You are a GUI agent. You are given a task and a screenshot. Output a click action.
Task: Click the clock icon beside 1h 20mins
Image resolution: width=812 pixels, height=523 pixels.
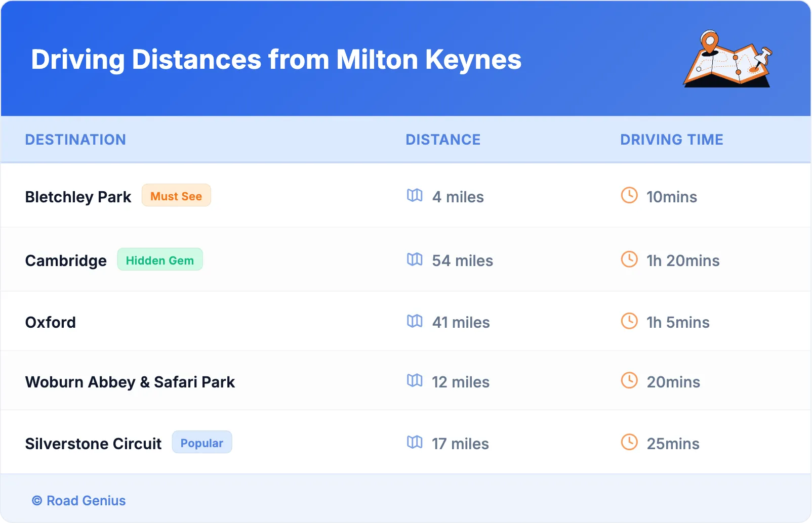click(x=629, y=259)
